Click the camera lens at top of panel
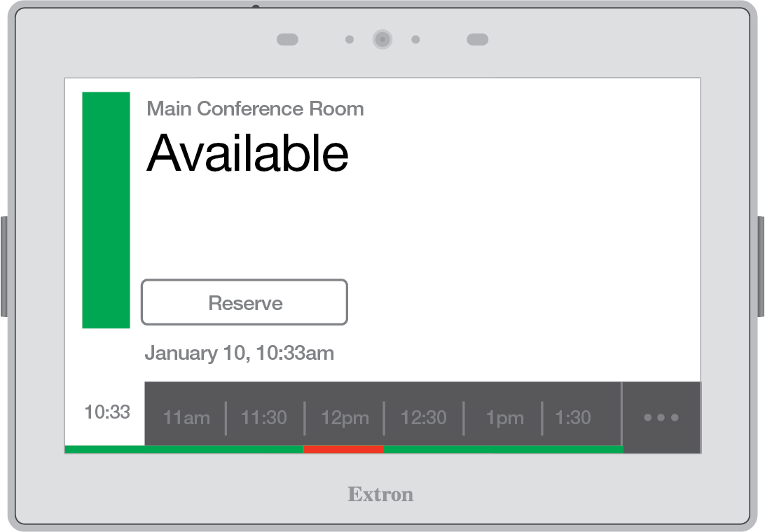The height and width of the screenshot is (532, 765). pos(382,40)
